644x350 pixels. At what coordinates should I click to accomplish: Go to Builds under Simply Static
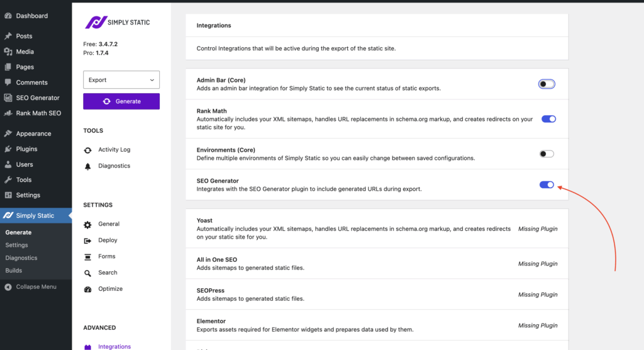[x=13, y=271]
